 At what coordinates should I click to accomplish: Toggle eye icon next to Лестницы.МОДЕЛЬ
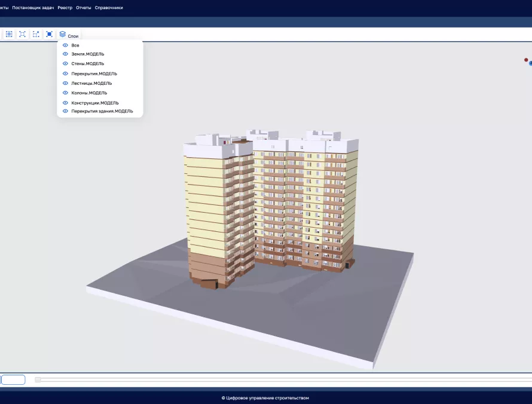click(x=65, y=83)
